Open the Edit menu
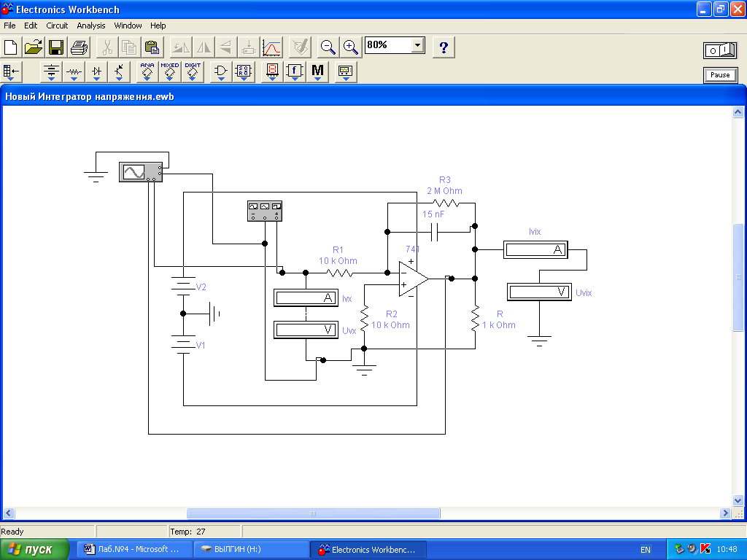 point(31,26)
